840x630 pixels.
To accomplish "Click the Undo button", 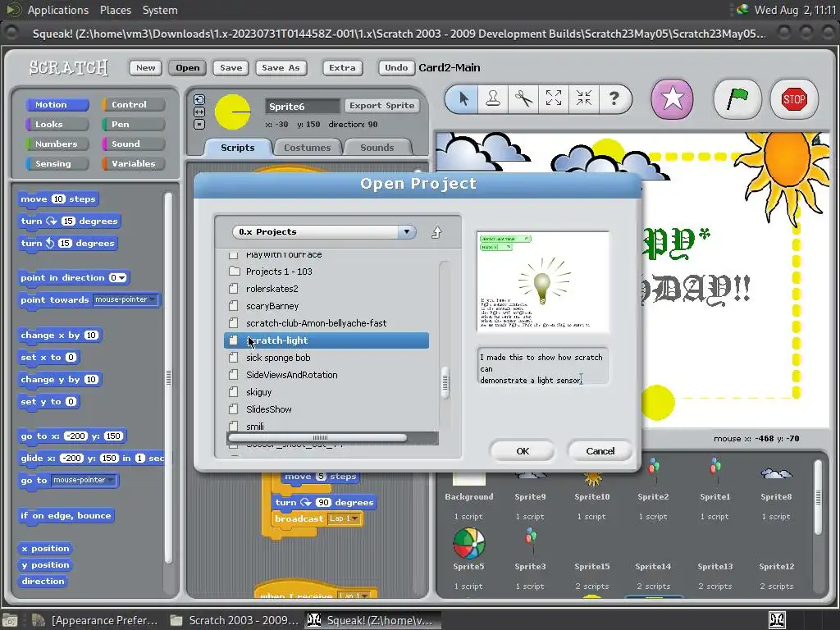I will point(396,67).
